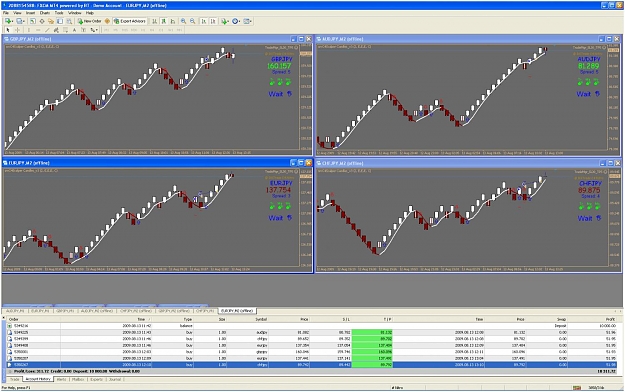Click connection status indicator in status bar
Viewport: 625px width, 392px height.
click(597, 388)
